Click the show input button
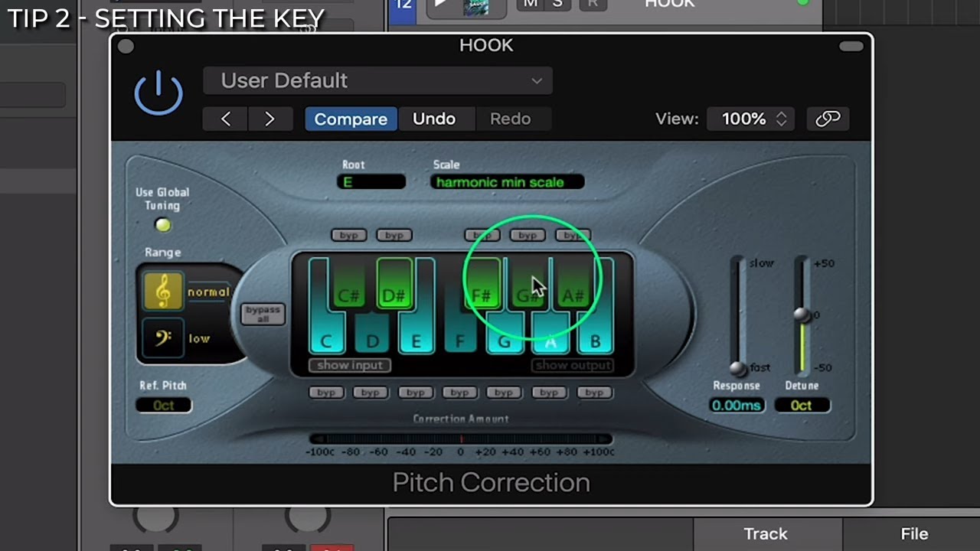The height and width of the screenshot is (551, 980). pos(350,365)
